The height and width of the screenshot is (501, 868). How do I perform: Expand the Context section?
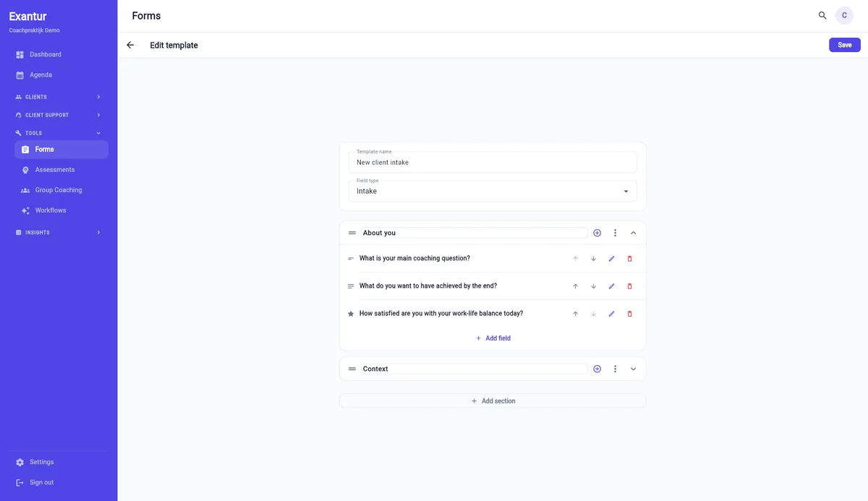coord(633,369)
